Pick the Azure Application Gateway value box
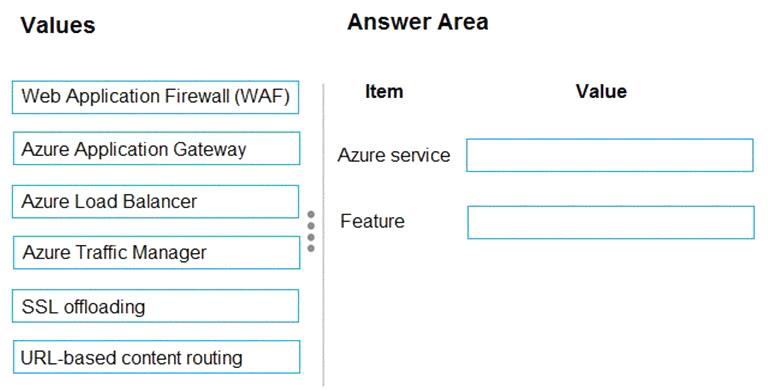The width and height of the screenshot is (768, 390). pos(156,148)
